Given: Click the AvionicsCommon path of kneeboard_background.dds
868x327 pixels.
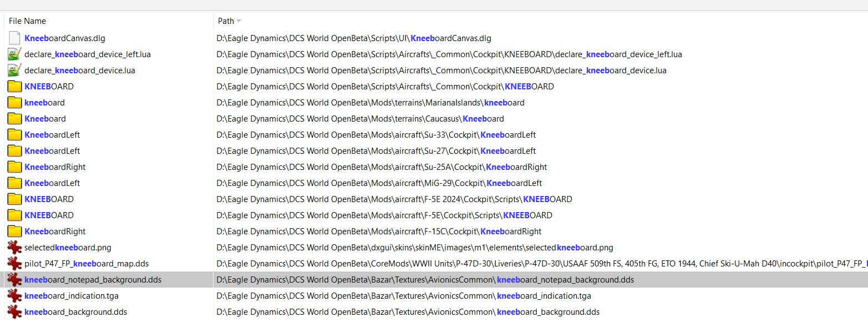Looking at the screenshot, I should click(x=408, y=312).
